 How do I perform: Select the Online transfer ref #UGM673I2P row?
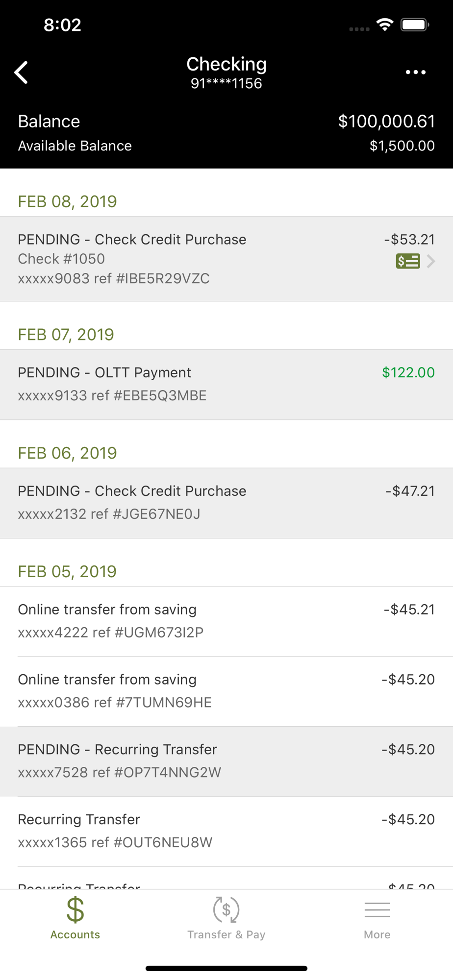(226, 621)
